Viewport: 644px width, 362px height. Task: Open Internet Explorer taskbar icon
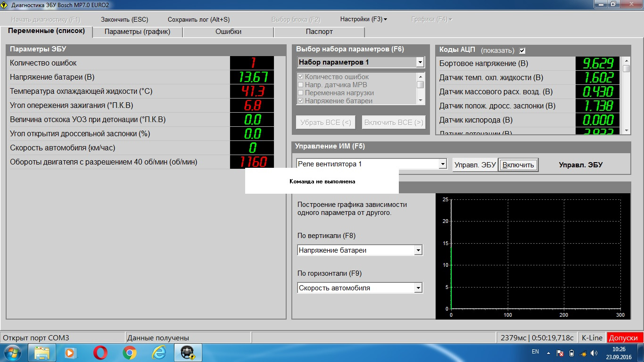[159, 353]
